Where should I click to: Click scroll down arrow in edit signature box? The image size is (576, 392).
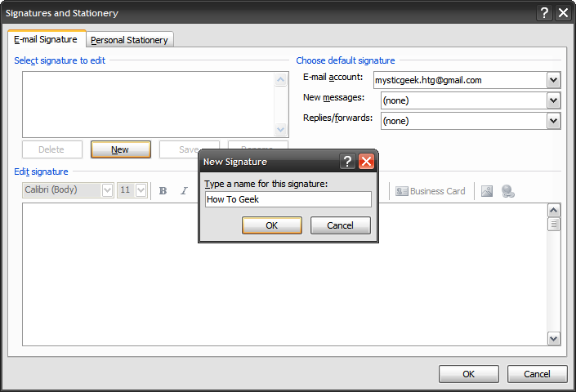[x=554, y=338]
